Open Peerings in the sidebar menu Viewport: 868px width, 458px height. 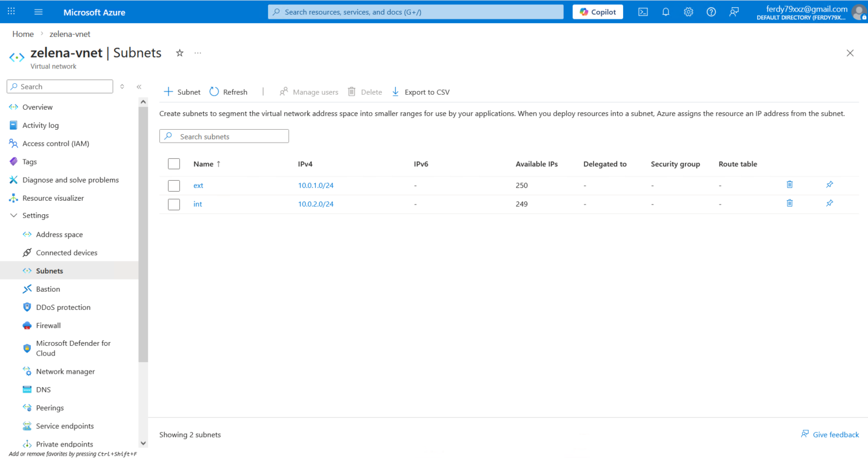[50, 408]
